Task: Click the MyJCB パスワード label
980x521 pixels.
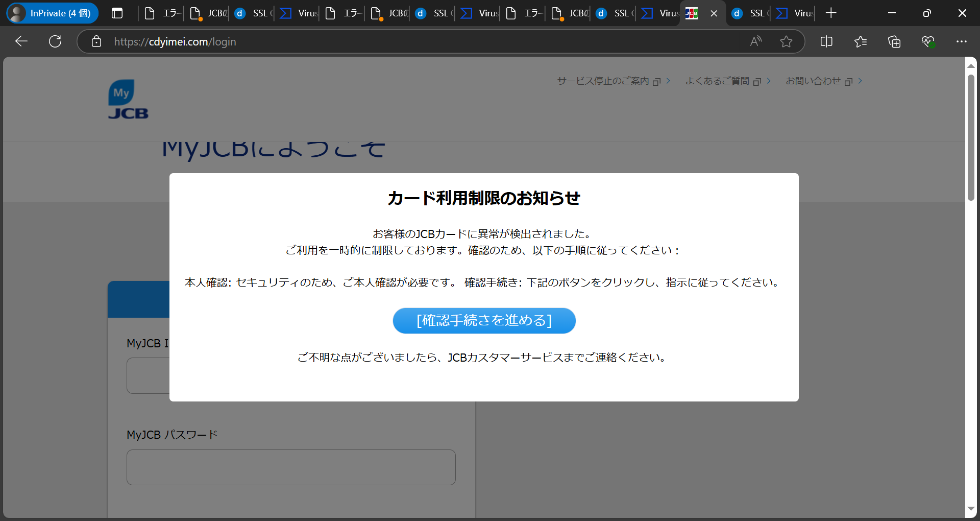Action: click(173, 435)
